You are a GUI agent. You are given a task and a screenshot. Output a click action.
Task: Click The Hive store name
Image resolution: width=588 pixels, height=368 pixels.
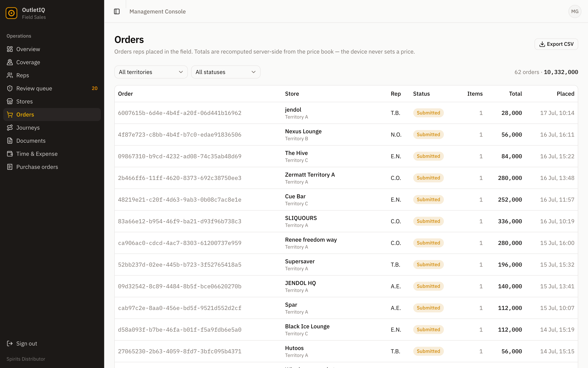point(296,153)
